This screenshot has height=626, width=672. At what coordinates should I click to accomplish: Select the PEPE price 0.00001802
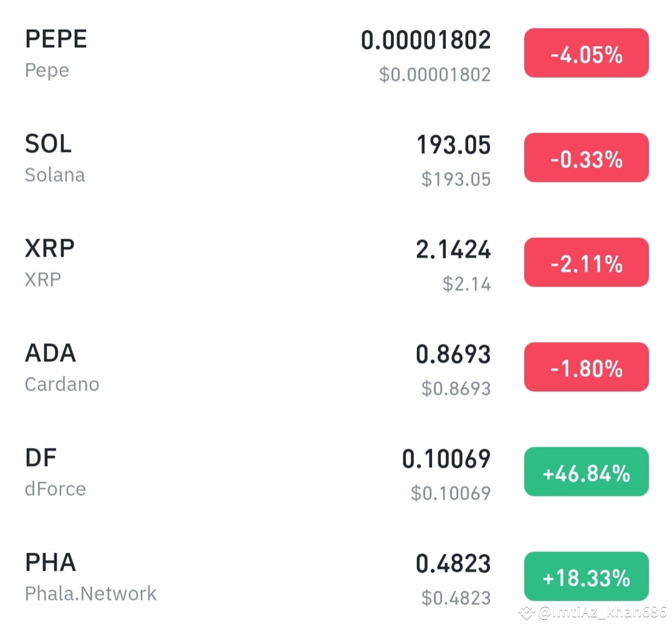[426, 40]
